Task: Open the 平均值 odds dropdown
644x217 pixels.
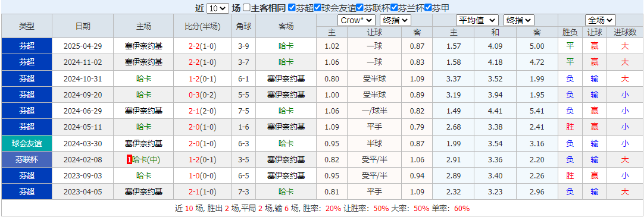Action: tap(477, 20)
